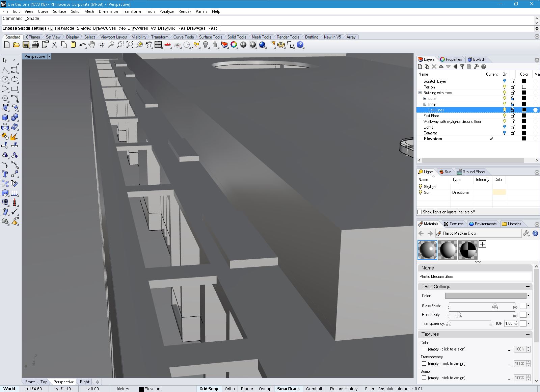The height and width of the screenshot is (392, 540).
Task: Toggle Grid Snap in status bar
Action: coord(209,389)
